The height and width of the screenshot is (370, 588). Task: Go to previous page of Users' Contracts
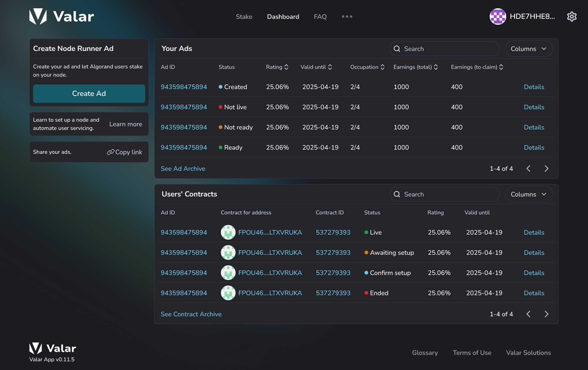coord(528,314)
